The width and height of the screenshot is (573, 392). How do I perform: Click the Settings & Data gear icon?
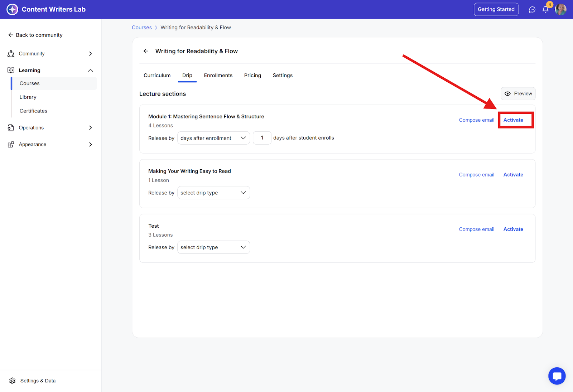[x=13, y=381]
